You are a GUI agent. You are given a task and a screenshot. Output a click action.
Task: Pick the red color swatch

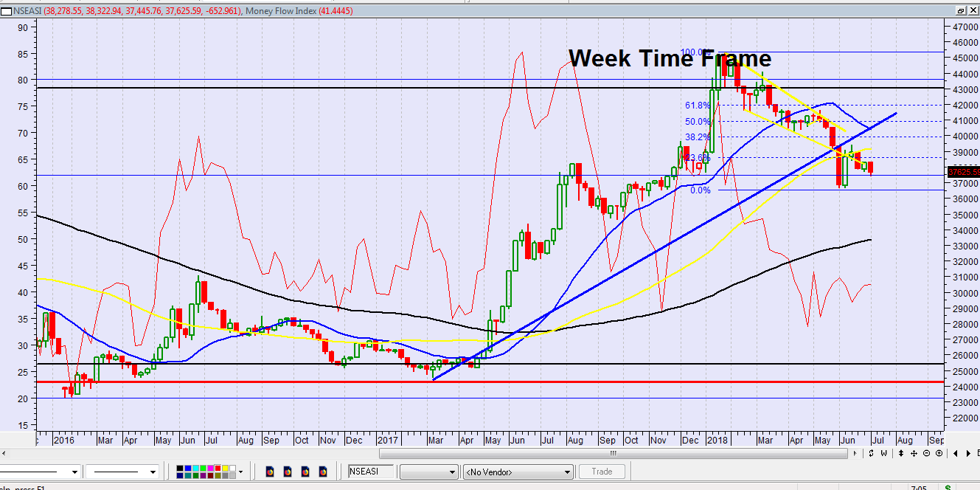218,468
